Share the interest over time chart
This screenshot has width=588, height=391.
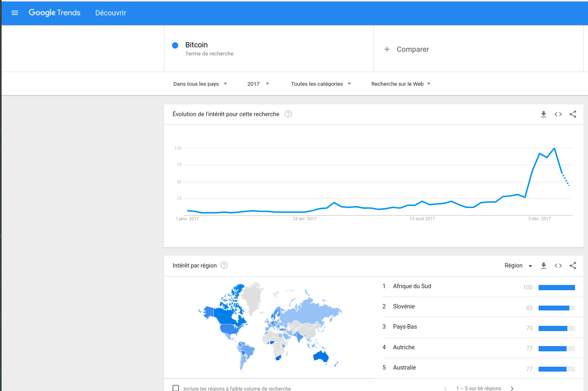pyautogui.click(x=573, y=114)
